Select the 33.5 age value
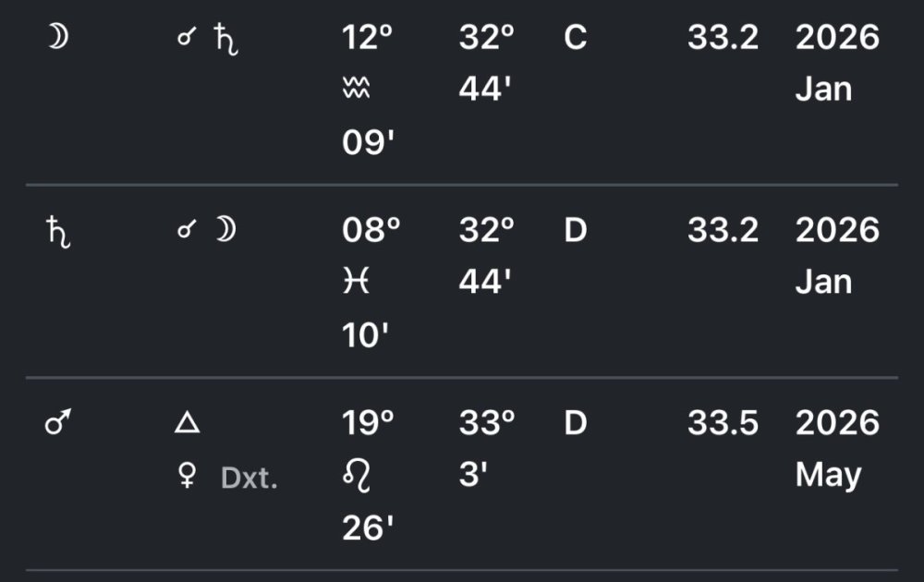This screenshot has width=924, height=582. pyautogui.click(x=723, y=423)
